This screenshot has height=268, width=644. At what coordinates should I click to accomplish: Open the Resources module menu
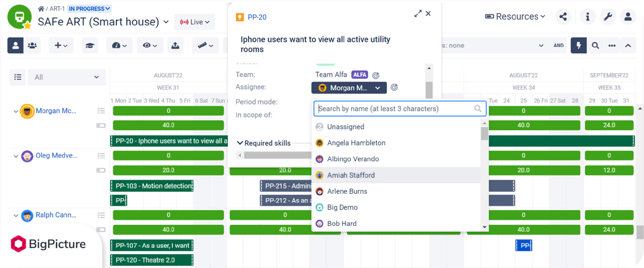coord(515,17)
